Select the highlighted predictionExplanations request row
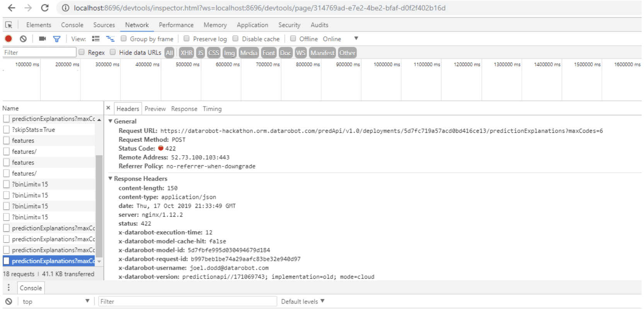This screenshot has height=310, width=644. (x=49, y=261)
